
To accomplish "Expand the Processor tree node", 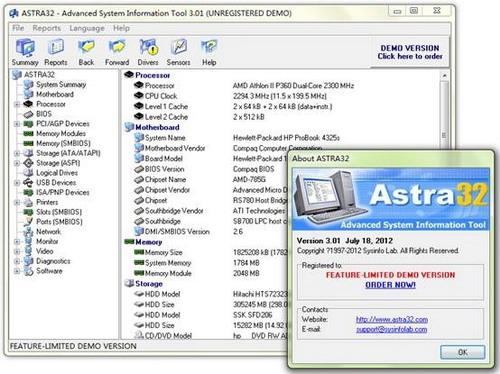I will (17, 104).
